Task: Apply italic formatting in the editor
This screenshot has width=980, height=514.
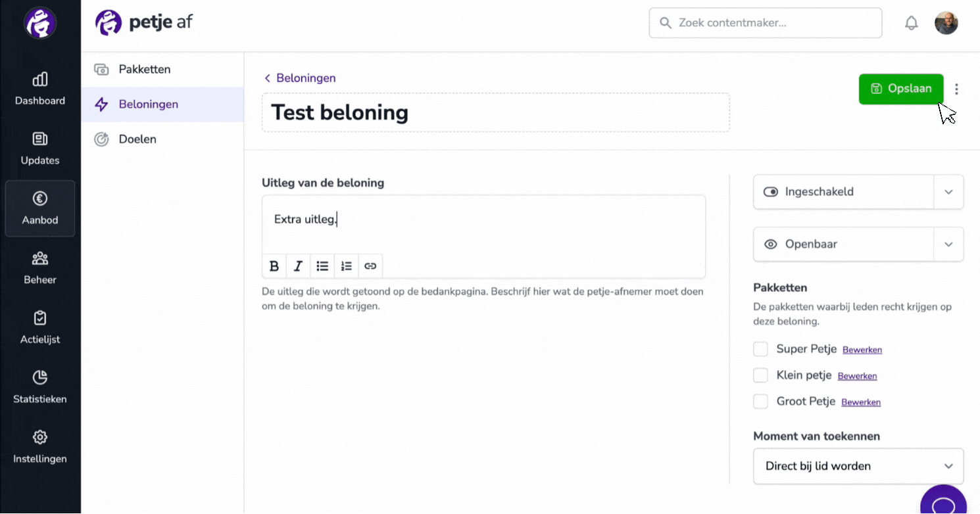Action: (x=298, y=266)
